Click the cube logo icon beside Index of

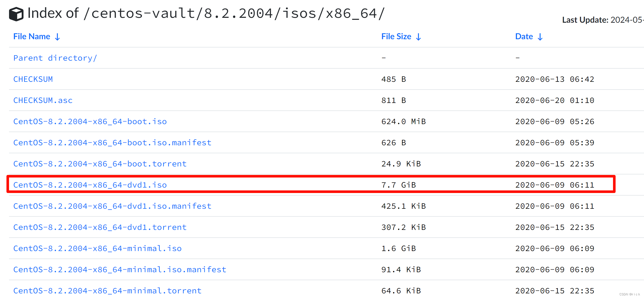point(16,14)
